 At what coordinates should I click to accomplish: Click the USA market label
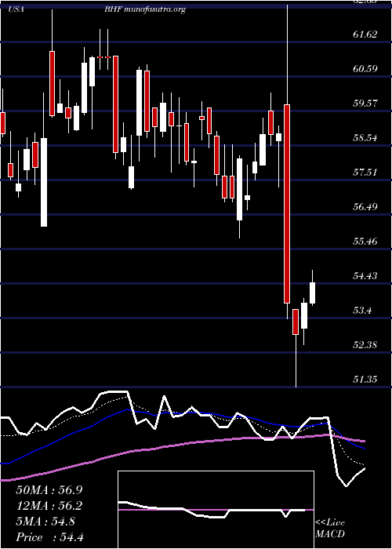pos(16,9)
